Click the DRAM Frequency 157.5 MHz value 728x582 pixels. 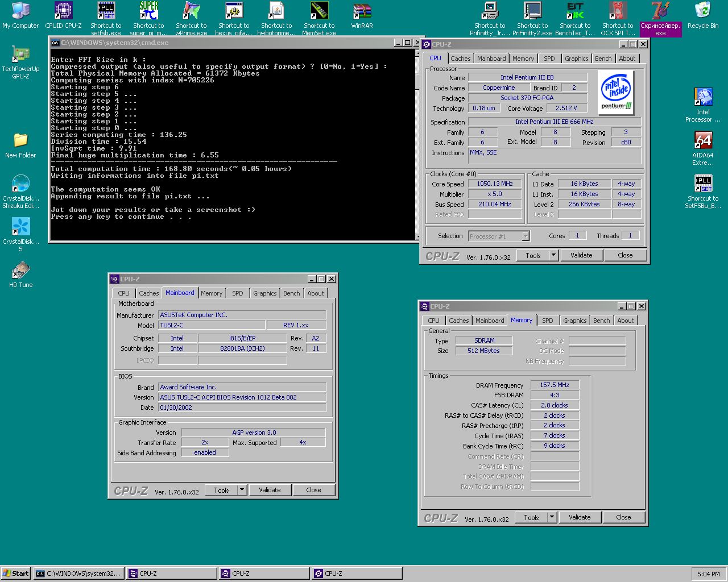pyautogui.click(x=555, y=385)
